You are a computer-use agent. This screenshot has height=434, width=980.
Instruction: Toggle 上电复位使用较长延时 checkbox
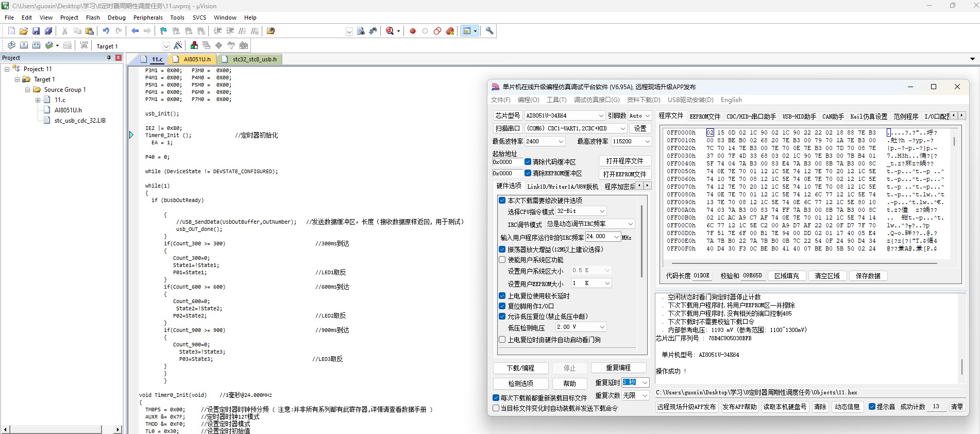(502, 296)
